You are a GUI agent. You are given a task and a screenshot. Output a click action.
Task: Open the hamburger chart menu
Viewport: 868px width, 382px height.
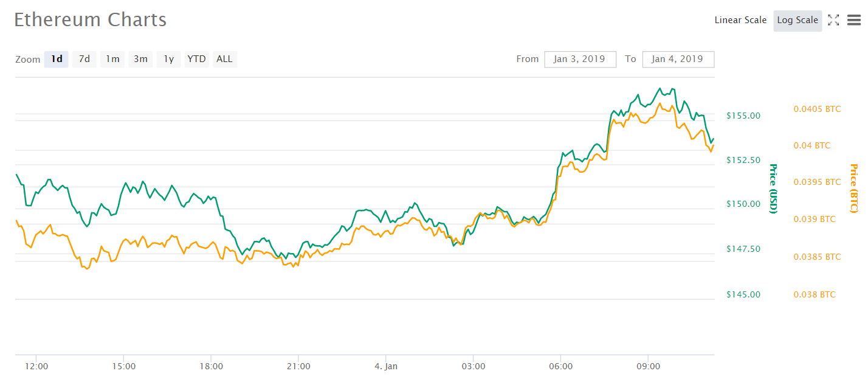tap(854, 20)
